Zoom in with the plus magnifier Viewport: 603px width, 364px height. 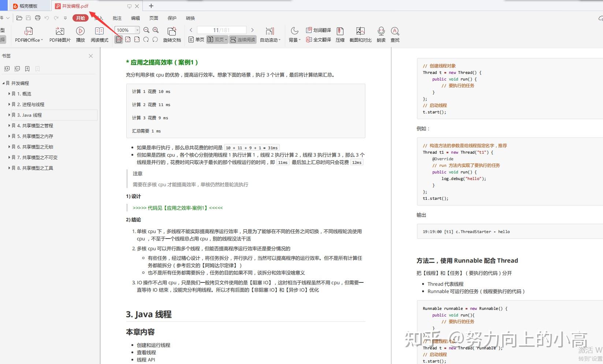click(156, 30)
